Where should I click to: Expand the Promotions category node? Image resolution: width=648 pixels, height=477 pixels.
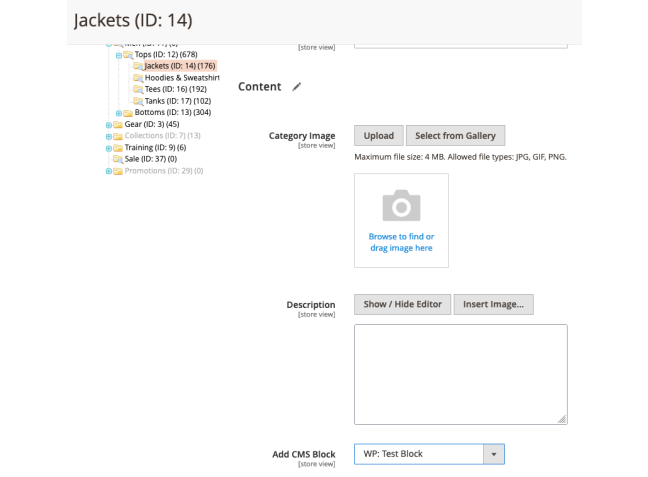tap(109, 171)
